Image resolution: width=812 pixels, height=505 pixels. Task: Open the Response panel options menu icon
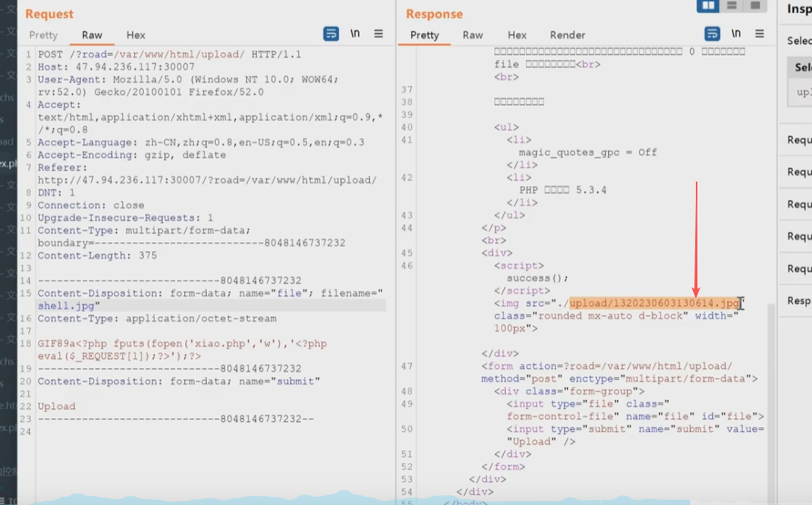point(760,34)
